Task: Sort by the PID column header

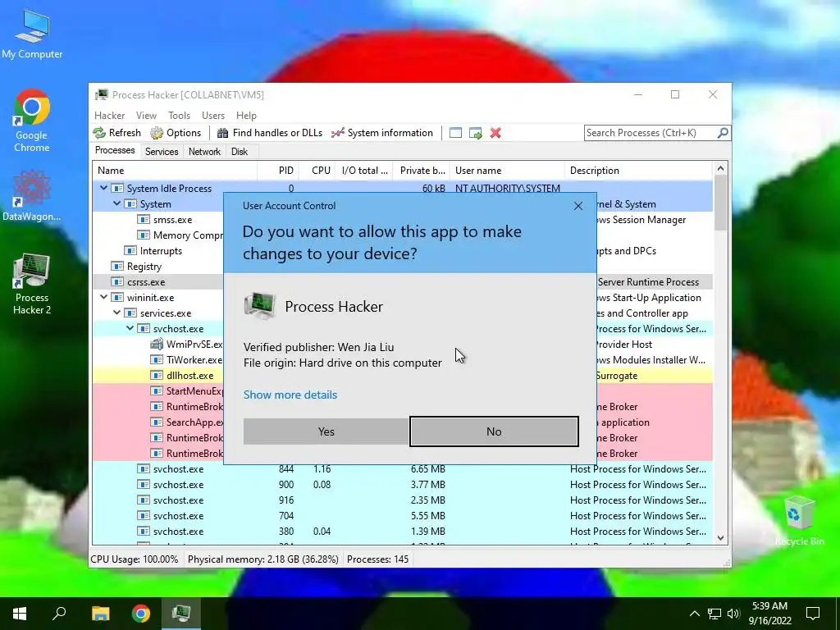Action: tap(278, 171)
